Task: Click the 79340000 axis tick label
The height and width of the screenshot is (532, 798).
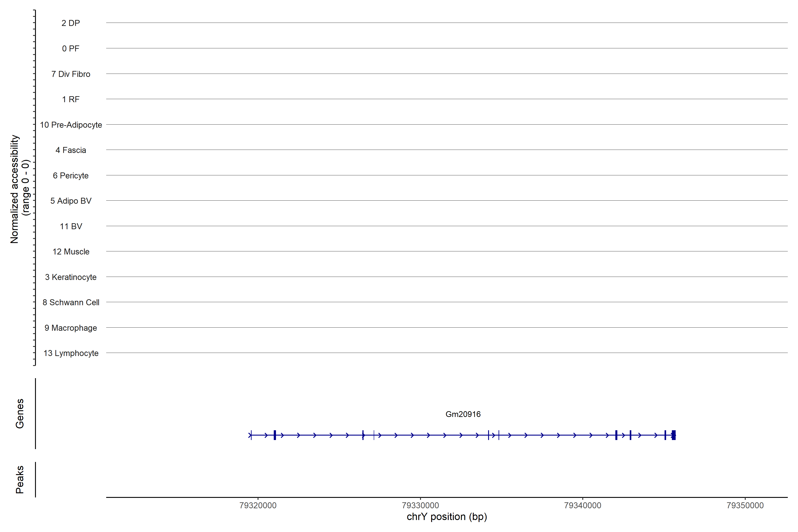Action: (x=583, y=505)
